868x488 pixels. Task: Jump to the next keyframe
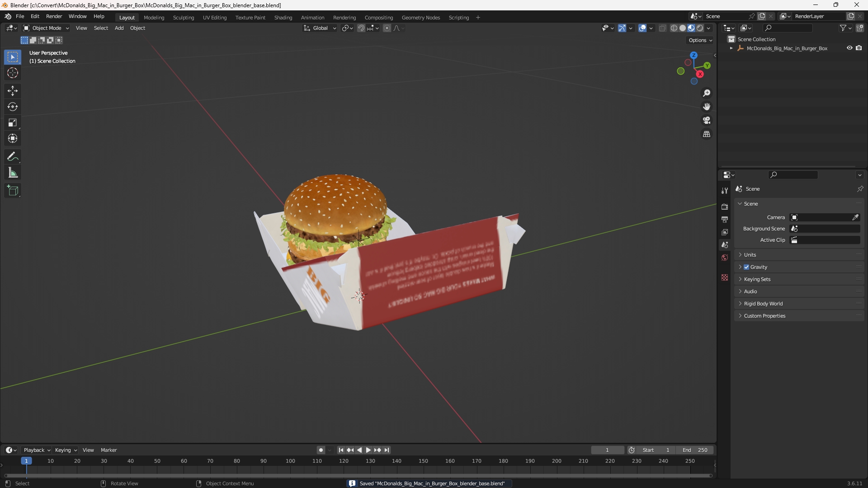(x=377, y=450)
